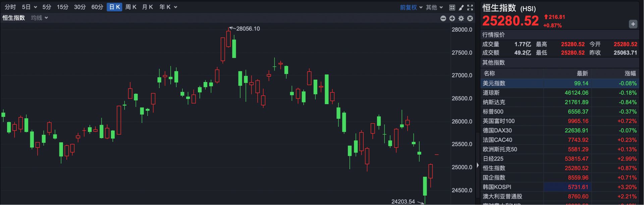Screen dimensions: 644x205
Task: Expand the 均线 indicator dropdown
Action: 40,18
